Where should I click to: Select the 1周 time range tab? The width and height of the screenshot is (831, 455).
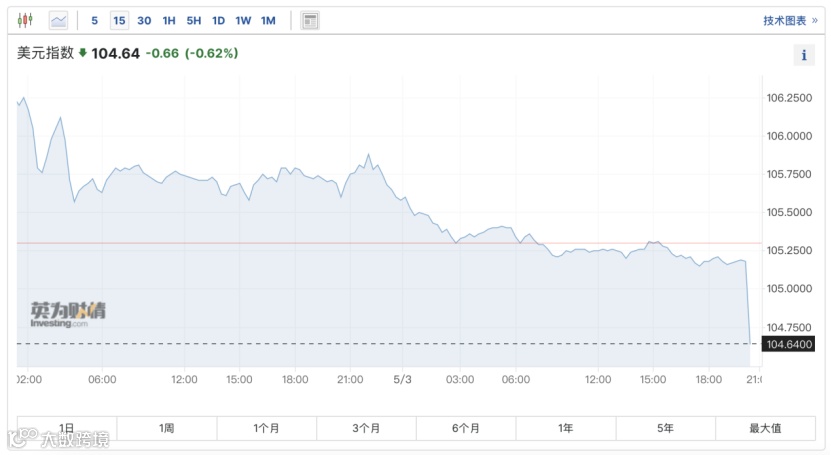click(166, 428)
